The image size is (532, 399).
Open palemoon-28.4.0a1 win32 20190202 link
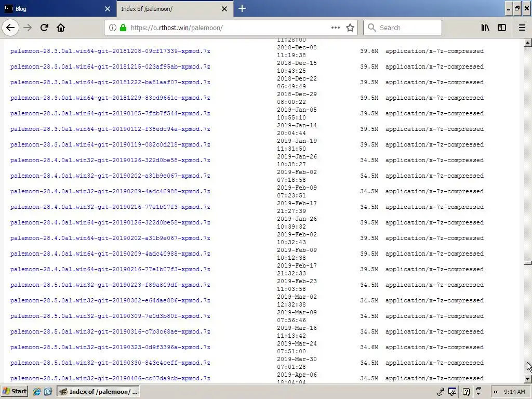point(110,176)
